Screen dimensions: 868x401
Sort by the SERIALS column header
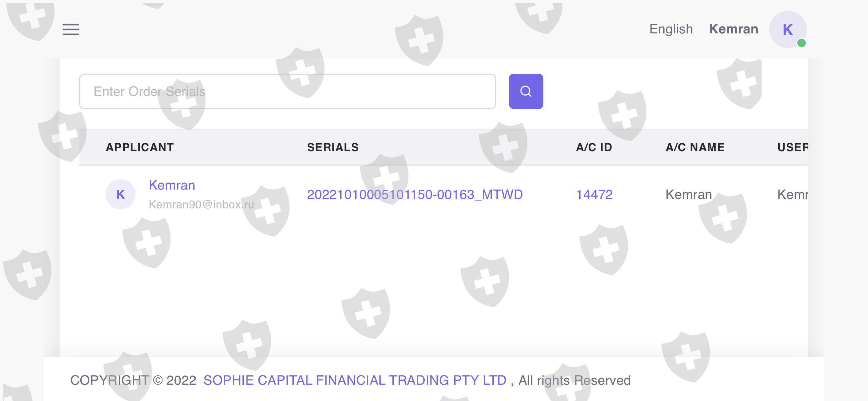pos(332,147)
